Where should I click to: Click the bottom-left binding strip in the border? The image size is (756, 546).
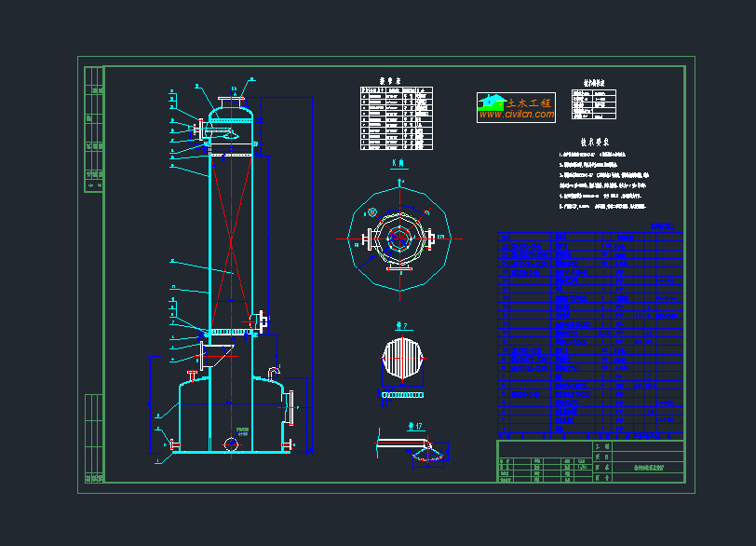click(x=93, y=438)
